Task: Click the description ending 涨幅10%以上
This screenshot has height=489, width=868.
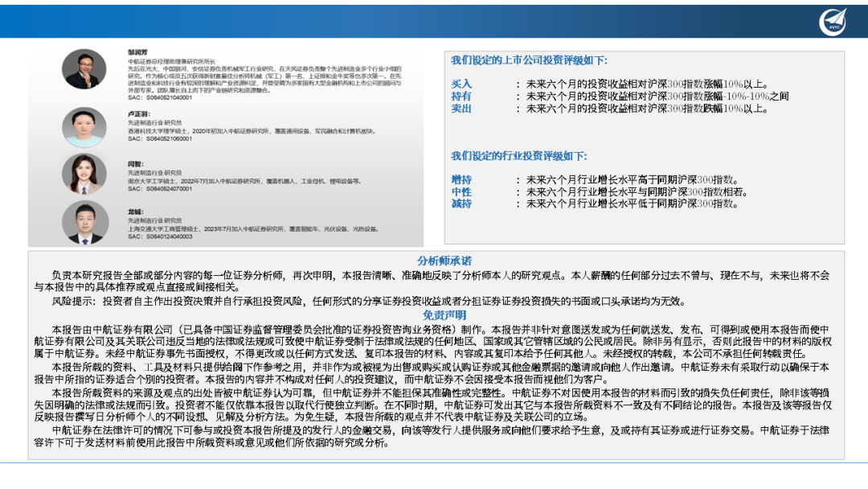Action: pos(648,84)
